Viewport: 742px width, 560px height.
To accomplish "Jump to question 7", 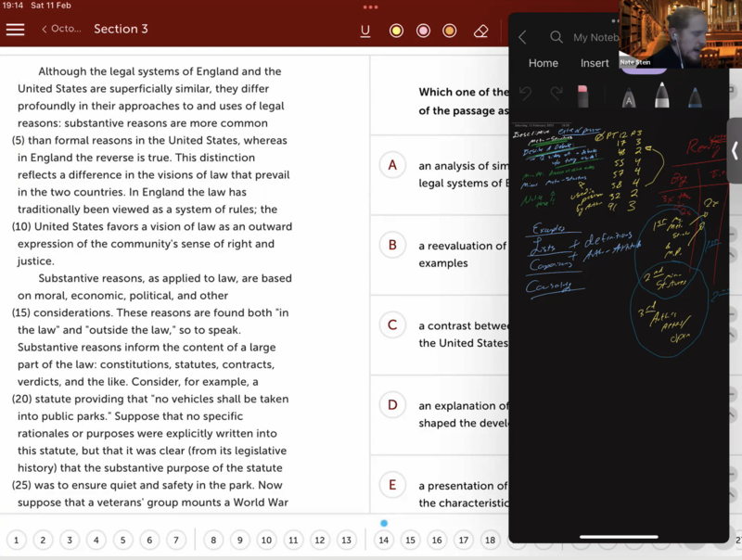I will tap(176, 540).
